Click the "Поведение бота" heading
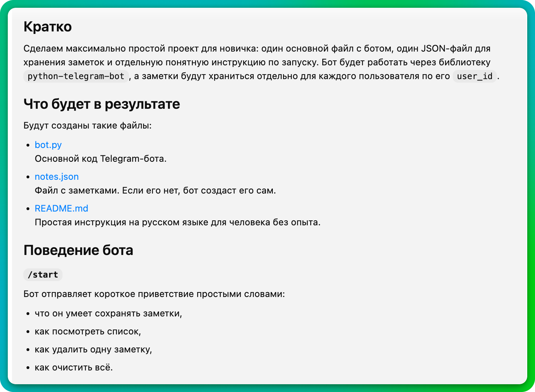 coord(78,250)
